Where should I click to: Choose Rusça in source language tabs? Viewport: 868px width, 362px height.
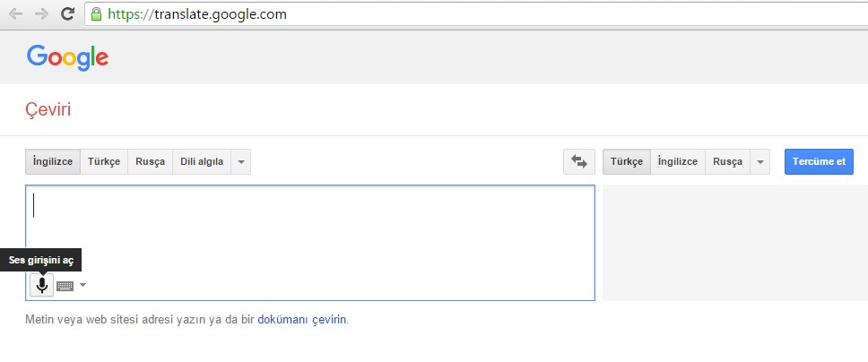[150, 161]
